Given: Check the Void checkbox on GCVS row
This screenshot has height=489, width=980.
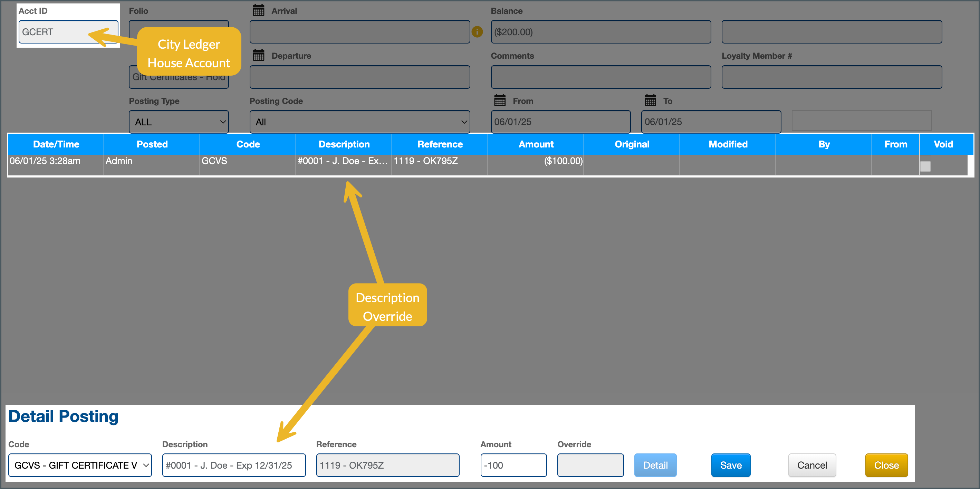Looking at the screenshot, I should pos(925,166).
